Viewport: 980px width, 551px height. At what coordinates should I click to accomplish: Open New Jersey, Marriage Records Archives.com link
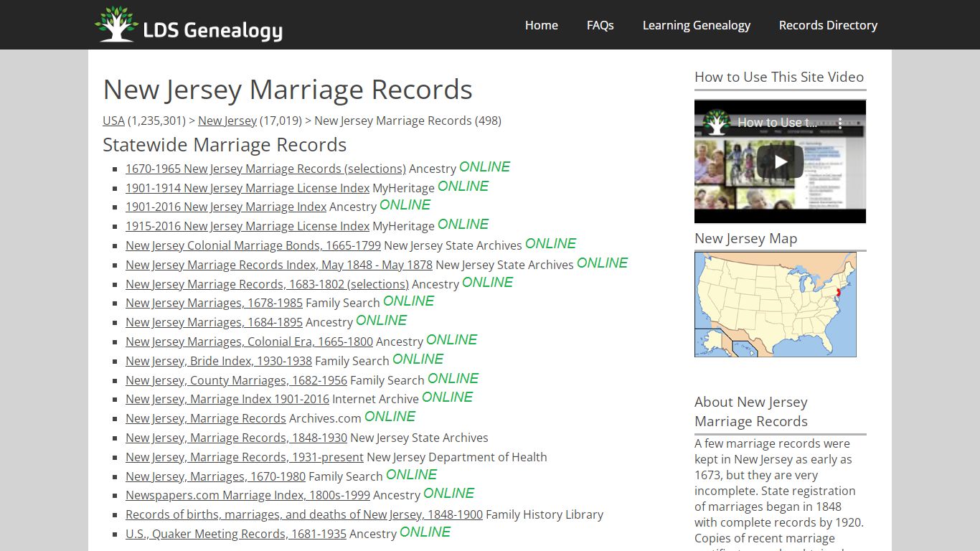click(206, 418)
